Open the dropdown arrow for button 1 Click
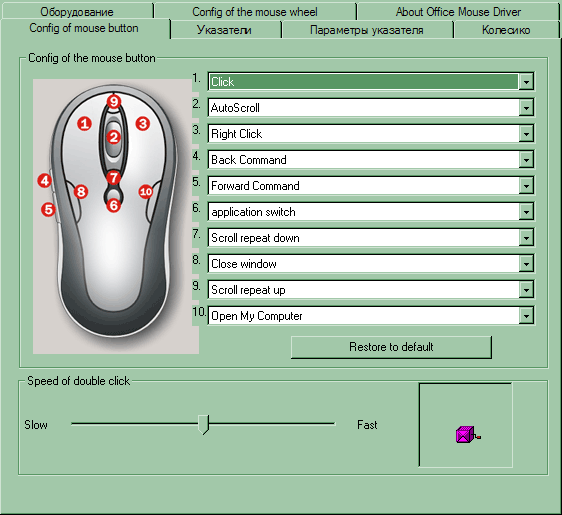 tap(526, 82)
